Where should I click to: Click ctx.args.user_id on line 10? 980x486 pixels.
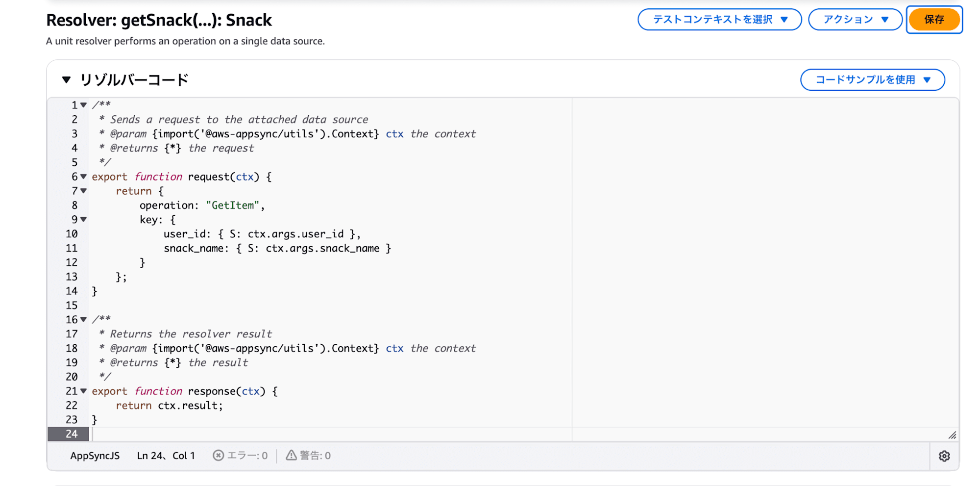coord(295,234)
